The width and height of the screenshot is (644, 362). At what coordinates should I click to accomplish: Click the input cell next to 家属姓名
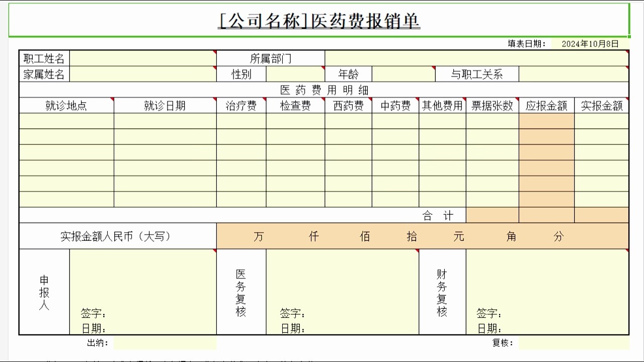click(143, 74)
